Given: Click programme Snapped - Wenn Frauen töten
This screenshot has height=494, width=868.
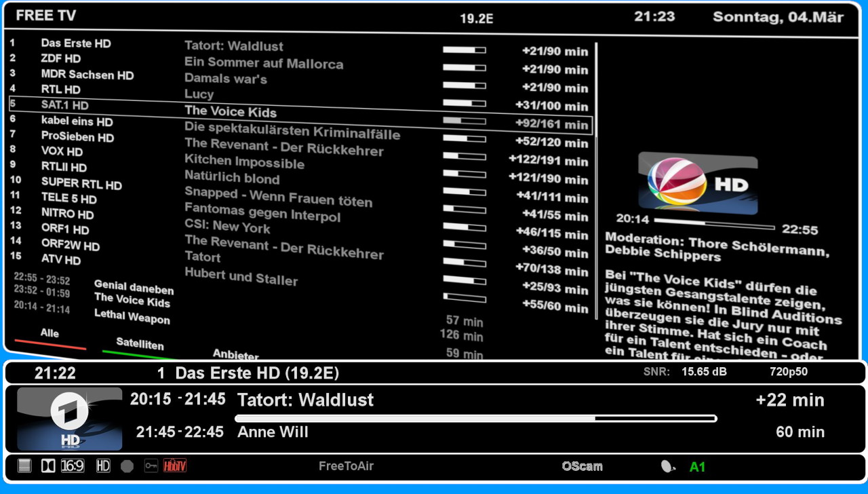Looking at the screenshot, I should 279,197.
